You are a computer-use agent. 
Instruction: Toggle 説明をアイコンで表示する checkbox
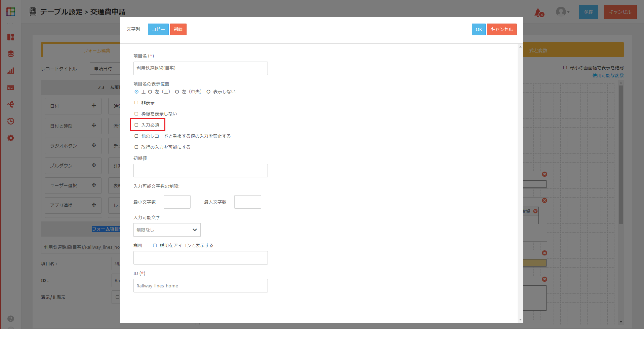point(155,245)
